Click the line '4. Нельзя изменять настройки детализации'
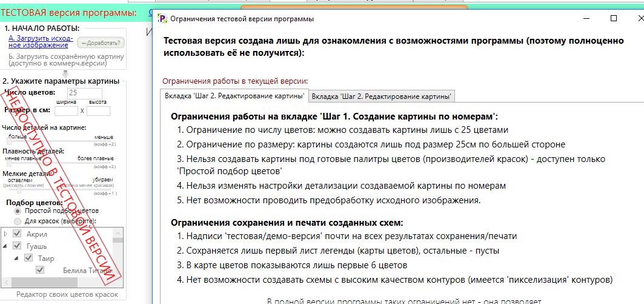Viewport: 644px width, 304px height. pyautogui.click(x=342, y=186)
